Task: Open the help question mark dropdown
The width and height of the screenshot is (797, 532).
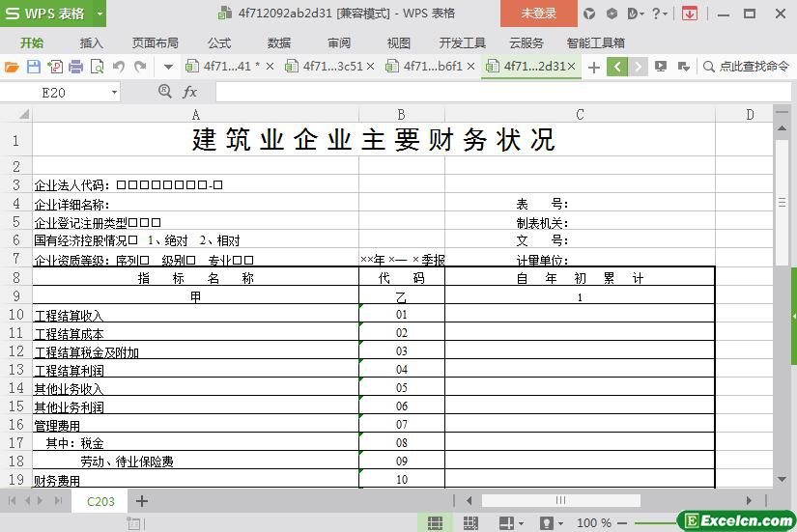Action: click(x=659, y=14)
